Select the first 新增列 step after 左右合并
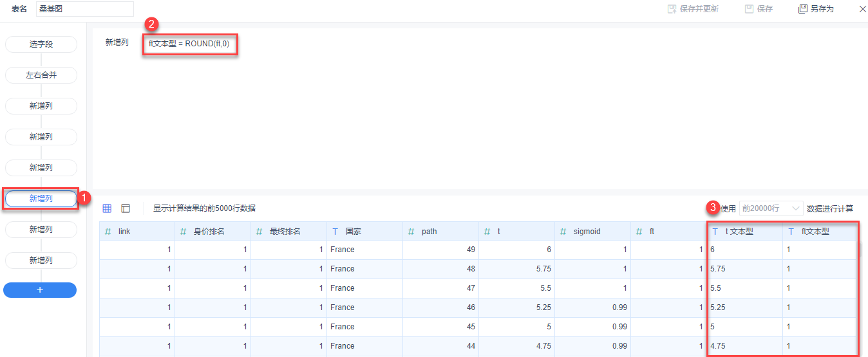Viewport: 868px width, 357px height. [x=41, y=106]
